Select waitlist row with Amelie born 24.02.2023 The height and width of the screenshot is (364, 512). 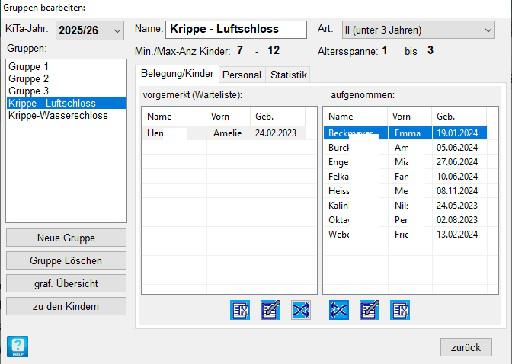coord(223,133)
